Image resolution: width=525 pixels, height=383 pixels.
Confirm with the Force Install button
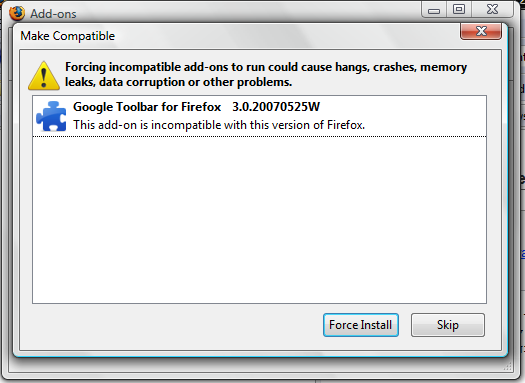click(x=361, y=325)
